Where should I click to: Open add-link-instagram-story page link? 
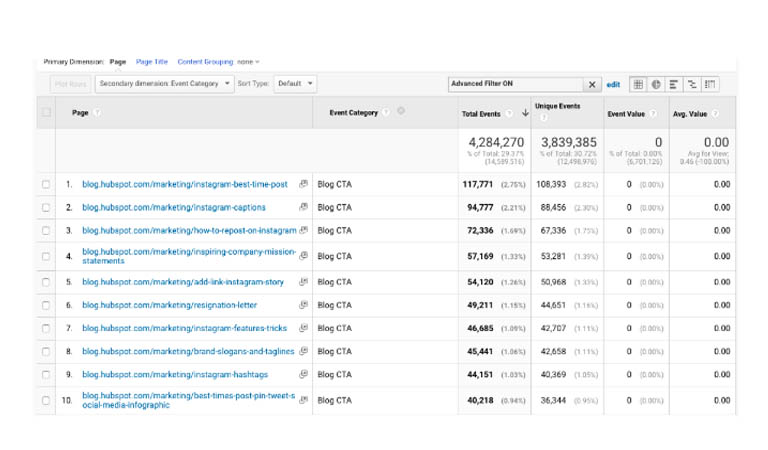tap(183, 282)
